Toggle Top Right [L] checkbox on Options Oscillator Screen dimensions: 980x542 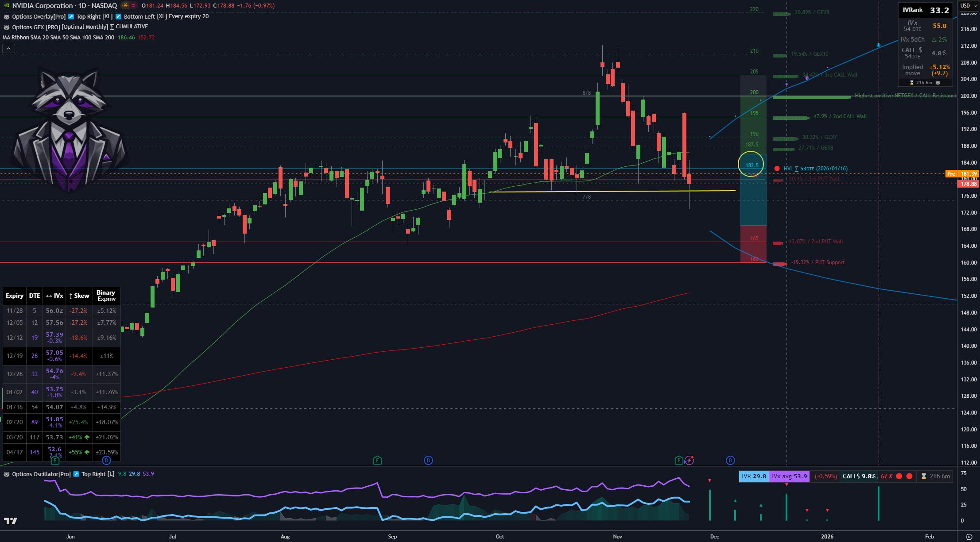click(x=76, y=474)
